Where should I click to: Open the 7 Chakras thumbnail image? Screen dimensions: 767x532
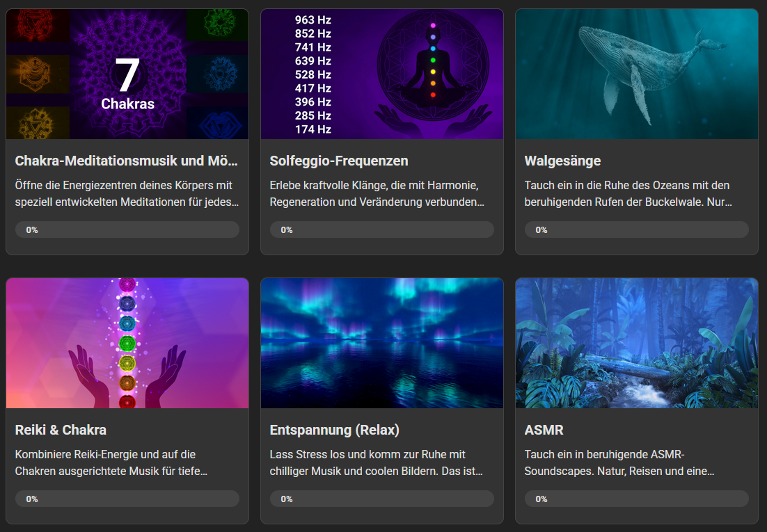127,74
